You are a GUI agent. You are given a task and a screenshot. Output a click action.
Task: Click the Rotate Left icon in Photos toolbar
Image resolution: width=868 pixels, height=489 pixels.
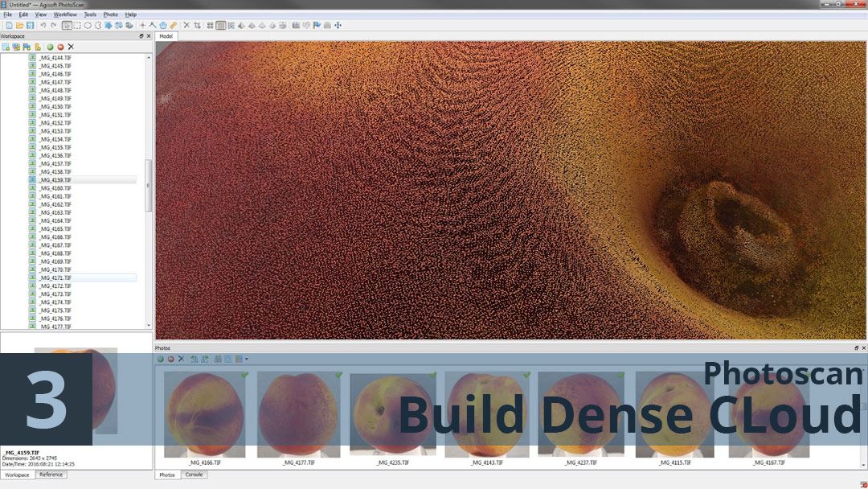(x=194, y=359)
